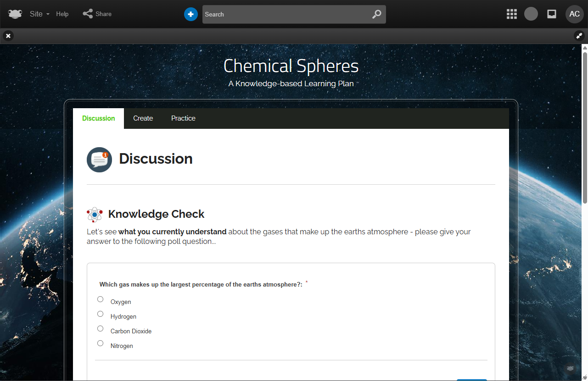The height and width of the screenshot is (381, 588).
Task: Select the Hydrogen radio option
Action: coord(101,314)
